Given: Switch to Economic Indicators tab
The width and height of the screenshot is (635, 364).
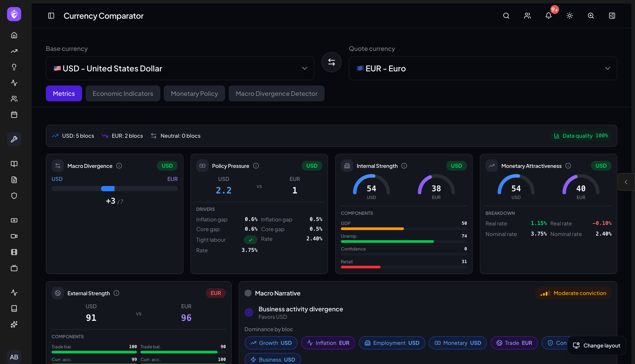Looking at the screenshot, I should (123, 93).
